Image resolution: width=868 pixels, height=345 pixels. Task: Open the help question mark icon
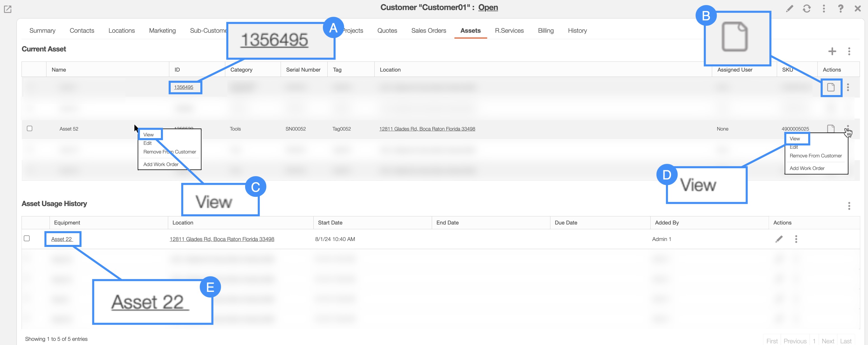[841, 8]
